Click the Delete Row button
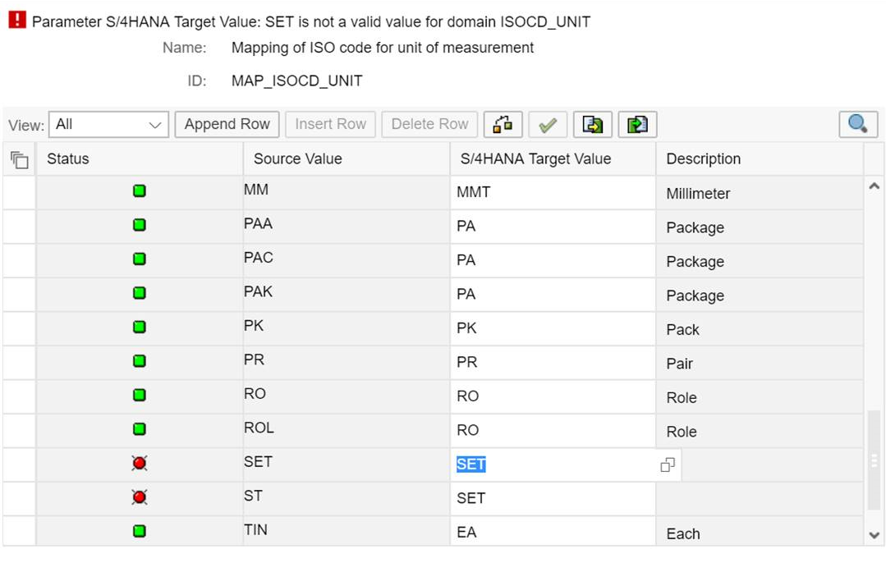Image resolution: width=892 pixels, height=562 pixels. click(x=430, y=124)
